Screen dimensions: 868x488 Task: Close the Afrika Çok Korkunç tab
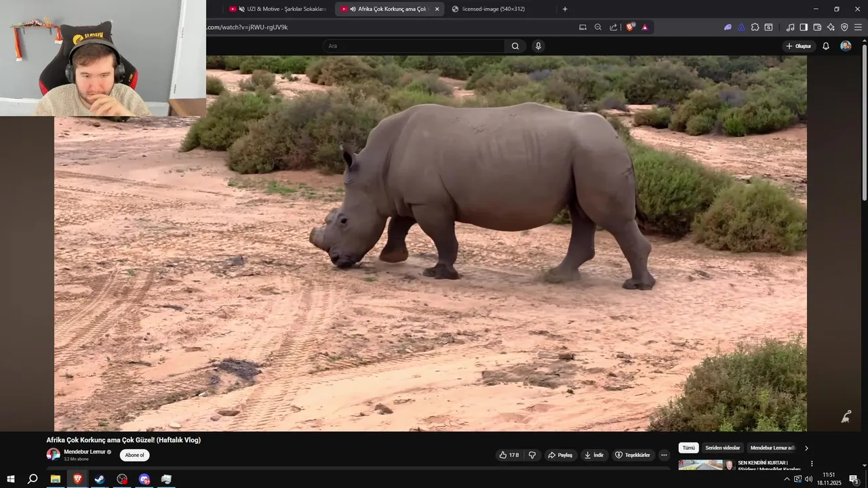tap(437, 9)
